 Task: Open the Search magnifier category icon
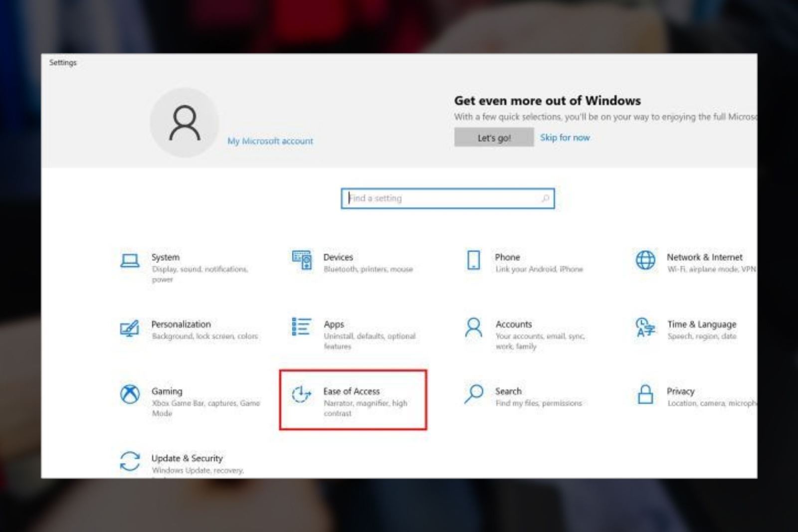pyautogui.click(x=473, y=394)
